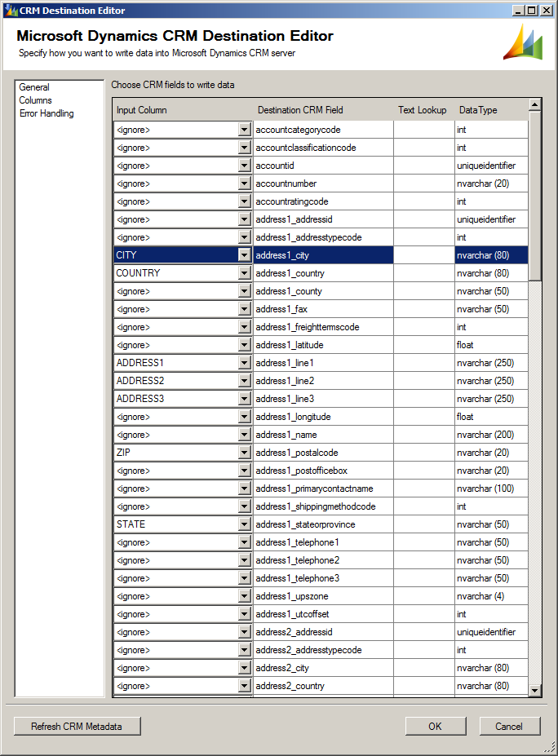Click the scrollbar up arrow
The height and width of the screenshot is (756, 558).
coord(534,104)
